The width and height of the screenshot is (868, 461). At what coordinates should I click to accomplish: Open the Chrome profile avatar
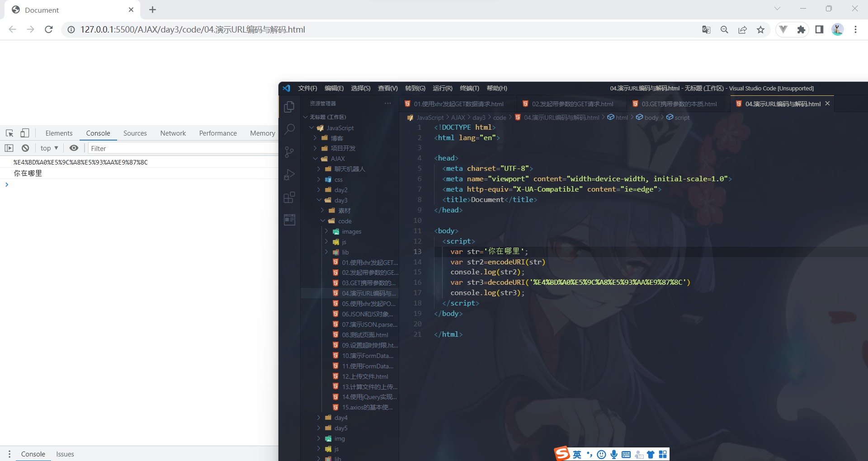click(x=837, y=29)
